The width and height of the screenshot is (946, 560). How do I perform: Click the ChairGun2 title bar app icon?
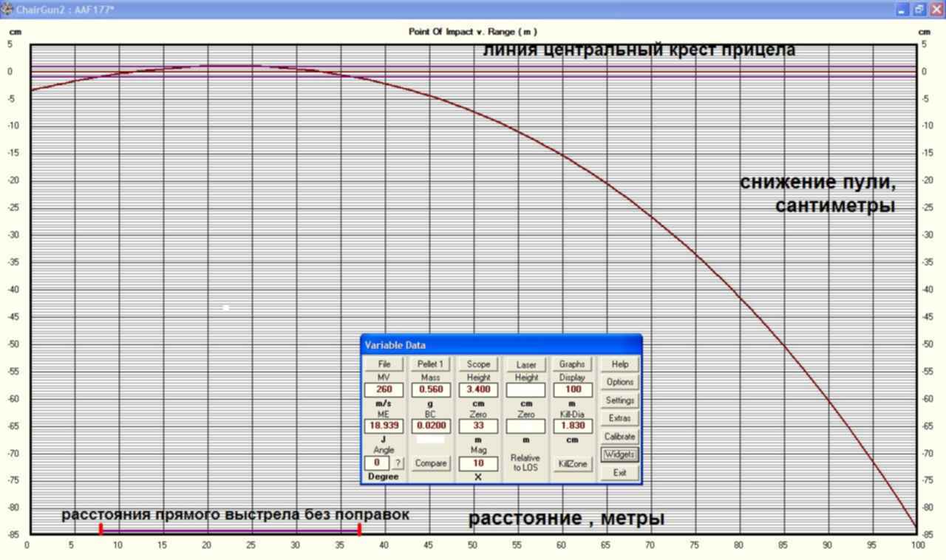pos(7,10)
